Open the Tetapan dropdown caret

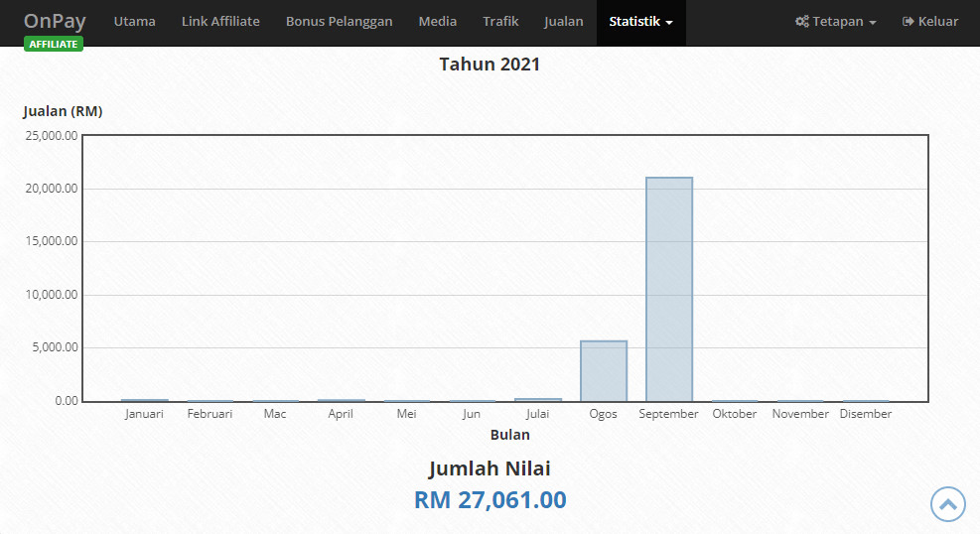[x=872, y=23]
